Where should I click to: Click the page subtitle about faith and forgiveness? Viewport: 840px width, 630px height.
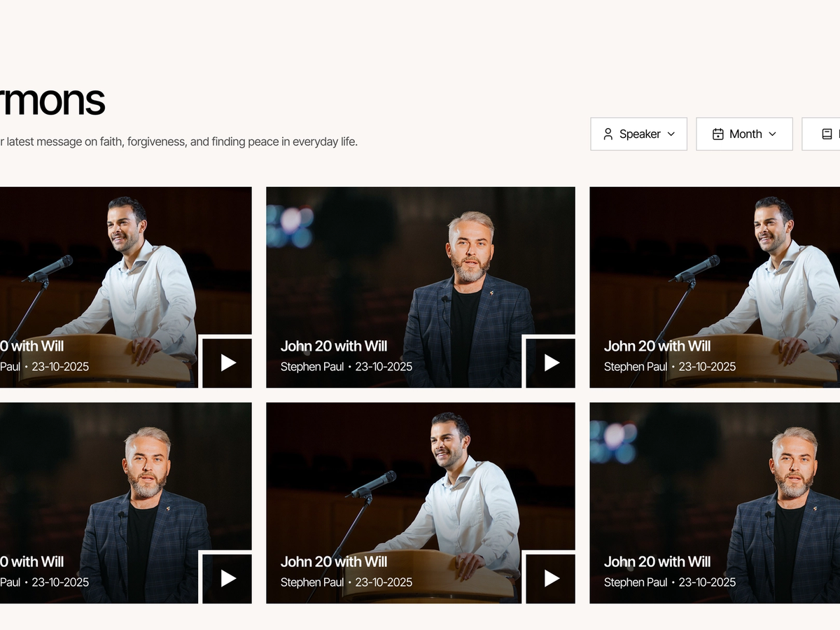click(x=178, y=141)
